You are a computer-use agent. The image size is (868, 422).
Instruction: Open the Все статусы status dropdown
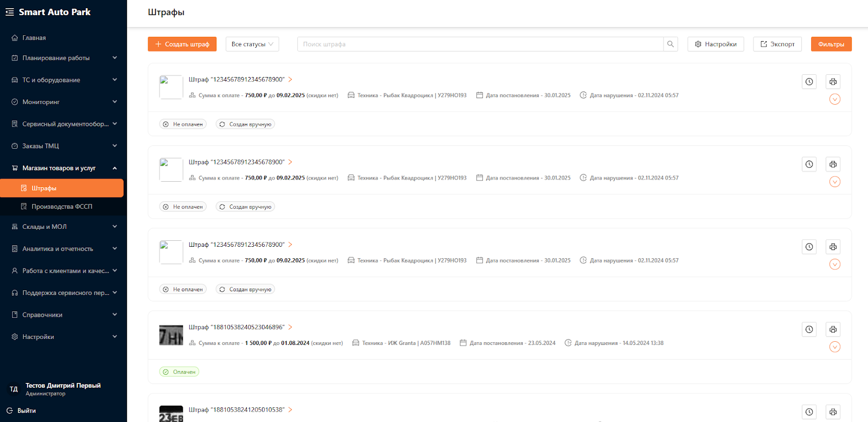coord(252,44)
